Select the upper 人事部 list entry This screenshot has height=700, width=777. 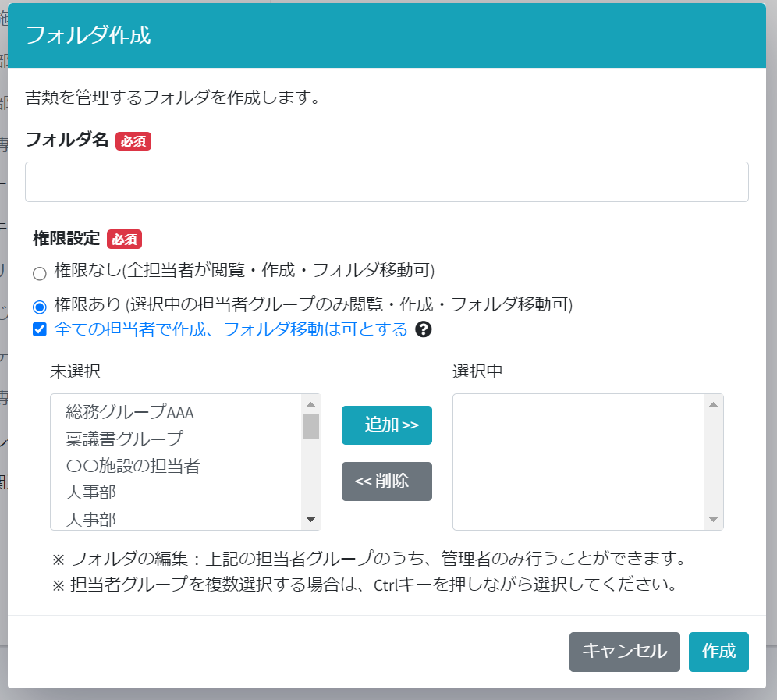tap(91, 492)
